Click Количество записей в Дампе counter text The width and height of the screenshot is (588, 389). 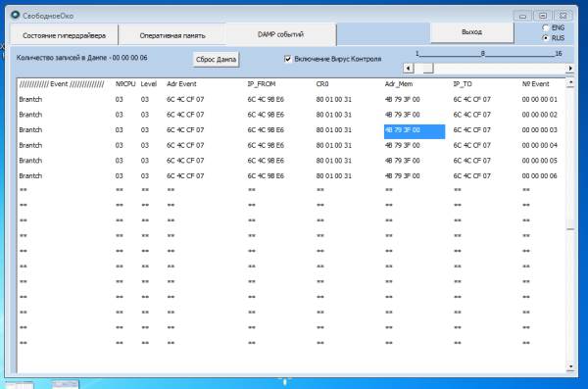tap(81, 58)
